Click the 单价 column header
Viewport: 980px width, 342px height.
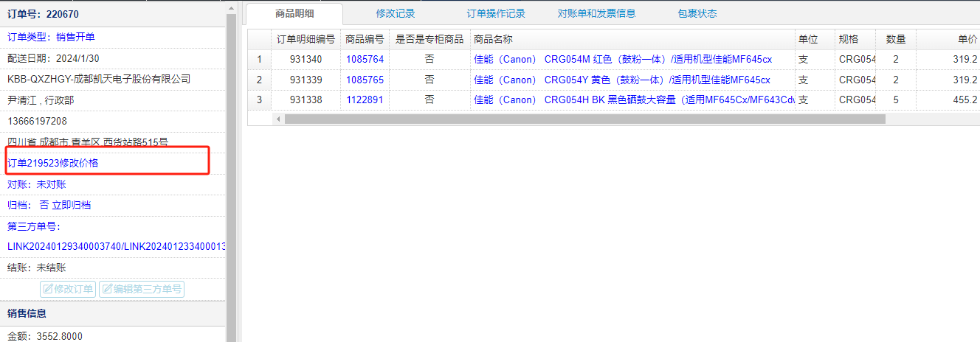(948, 39)
